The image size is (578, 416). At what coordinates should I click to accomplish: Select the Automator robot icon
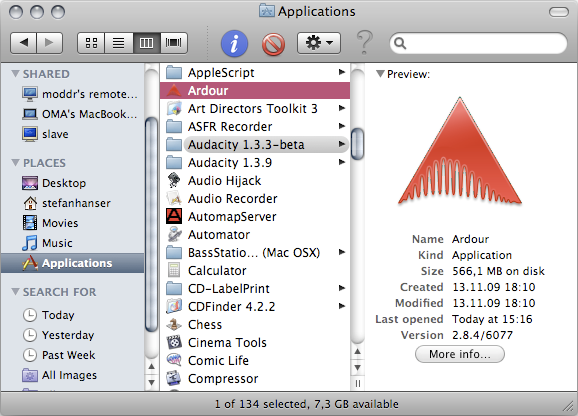click(x=174, y=234)
